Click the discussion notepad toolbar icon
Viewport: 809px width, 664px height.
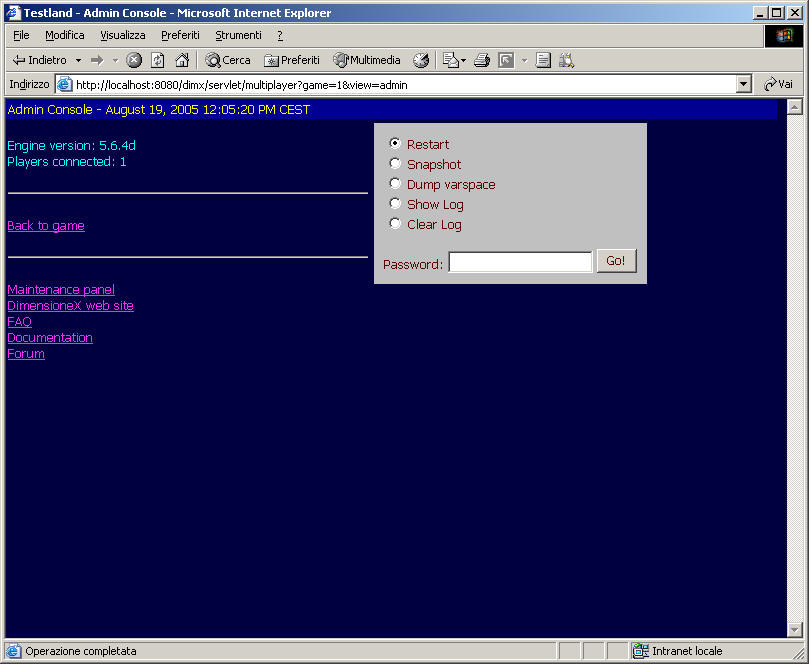click(543, 60)
